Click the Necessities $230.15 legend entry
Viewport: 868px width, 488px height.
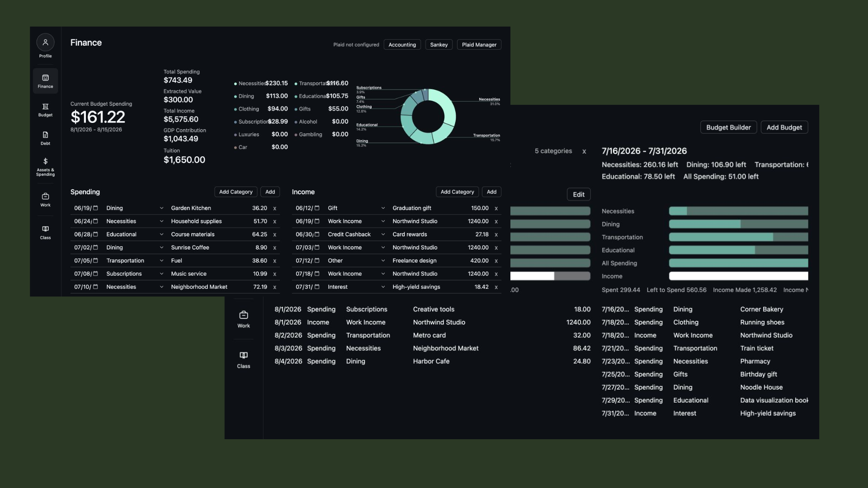[261, 83]
